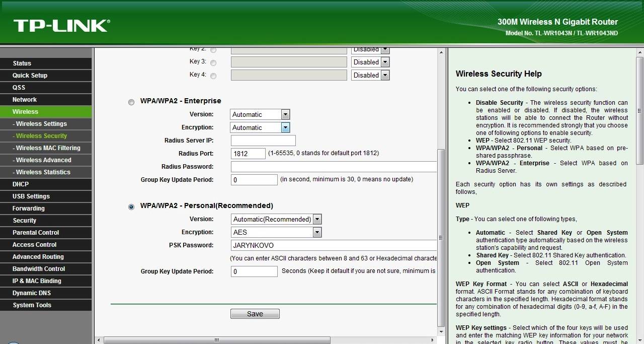Open the QSS menu item
This screenshot has width=644, height=344.
coord(46,88)
